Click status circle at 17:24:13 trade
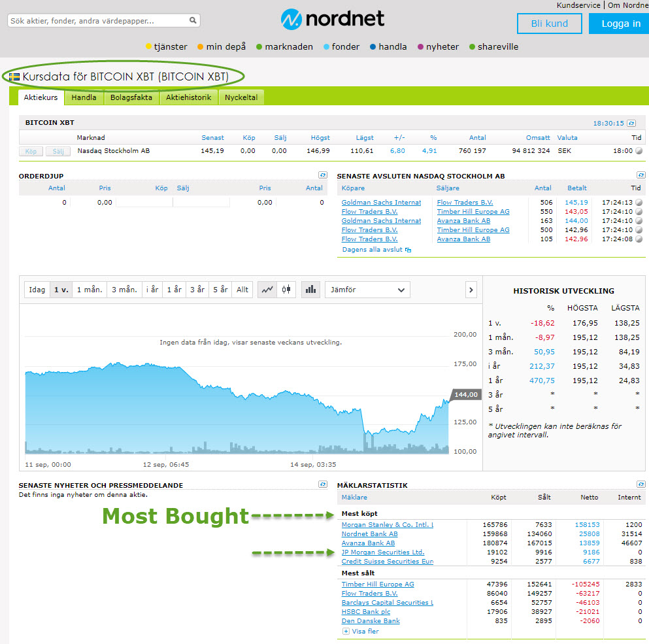 (639, 203)
